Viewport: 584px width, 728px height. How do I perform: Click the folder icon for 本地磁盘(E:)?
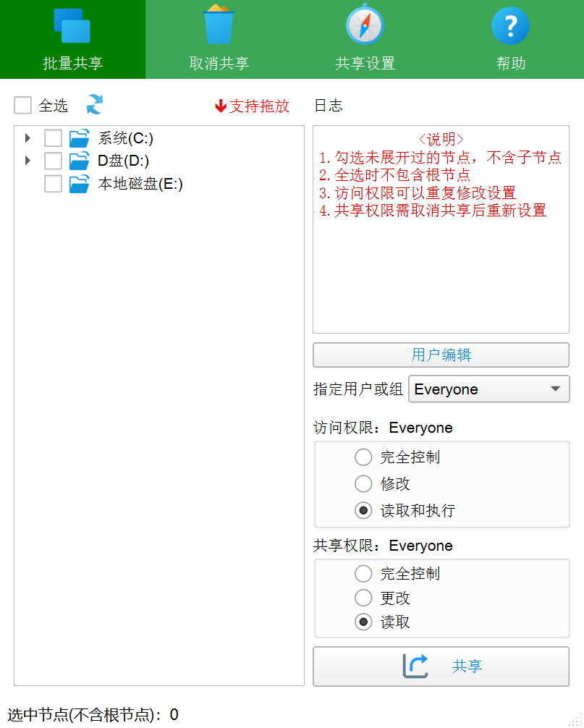(x=79, y=184)
